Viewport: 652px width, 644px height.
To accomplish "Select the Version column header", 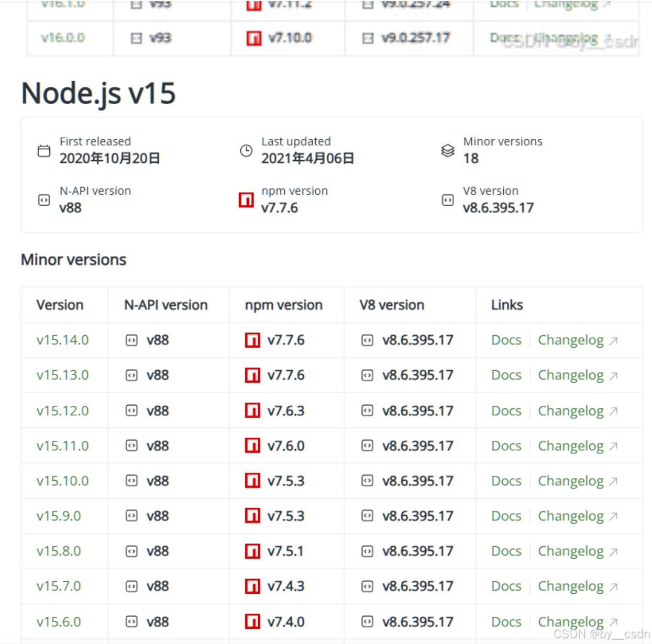I will (x=60, y=305).
